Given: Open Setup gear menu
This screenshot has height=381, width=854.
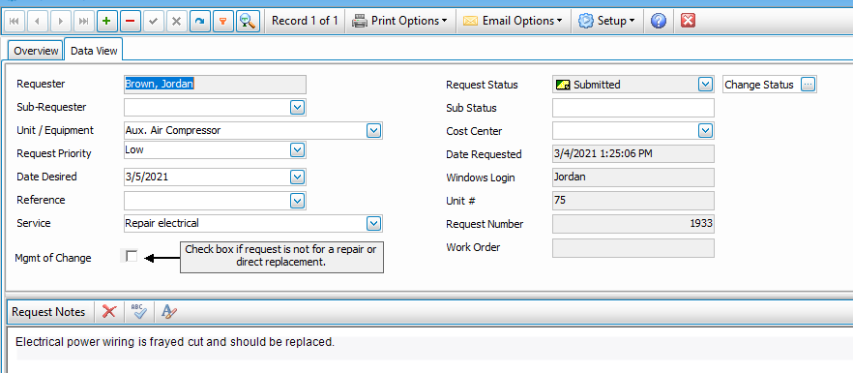Looking at the screenshot, I should click(x=607, y=21).
